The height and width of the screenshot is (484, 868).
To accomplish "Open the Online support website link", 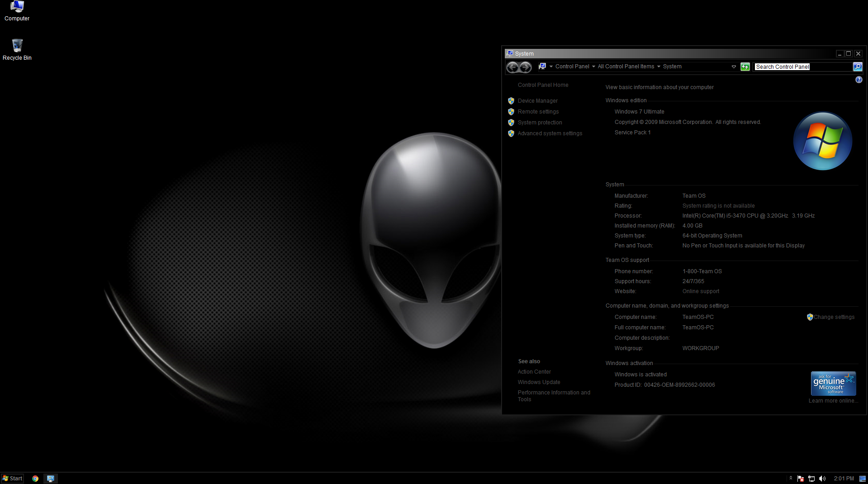I will pos(701,291).
